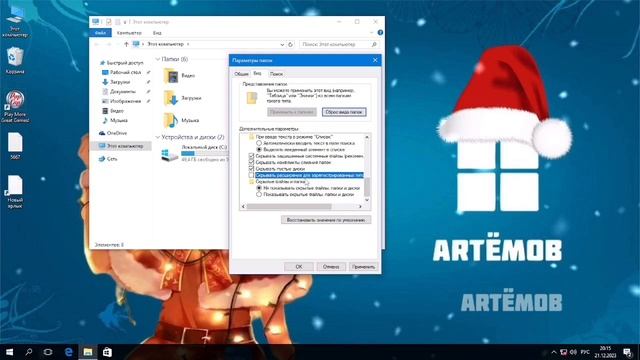
Task: Open the Загрузки folder in Папки group
Action: click(x=182, y=98)
